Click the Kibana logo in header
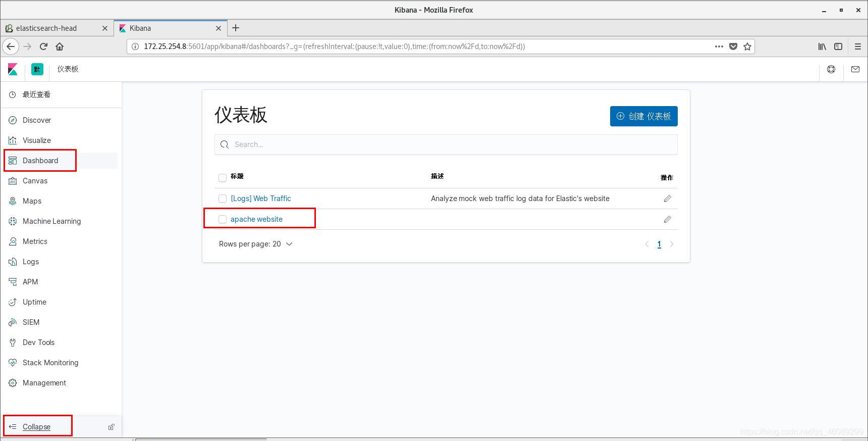Viewport: 868px width, 441px height. (x=13, y=69)
